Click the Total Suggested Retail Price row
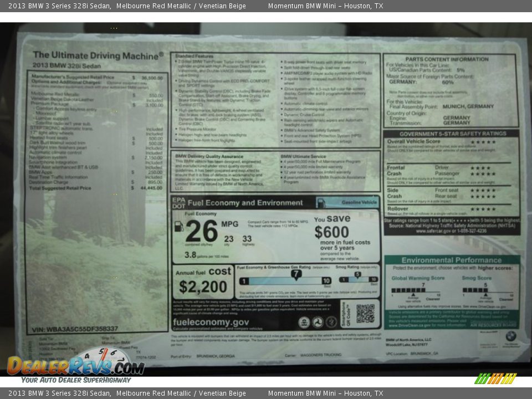 96,188
